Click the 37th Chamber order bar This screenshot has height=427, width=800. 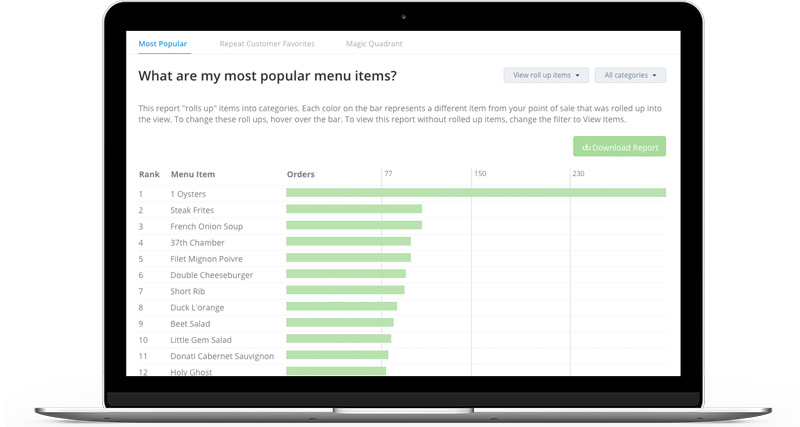(348, 242)
